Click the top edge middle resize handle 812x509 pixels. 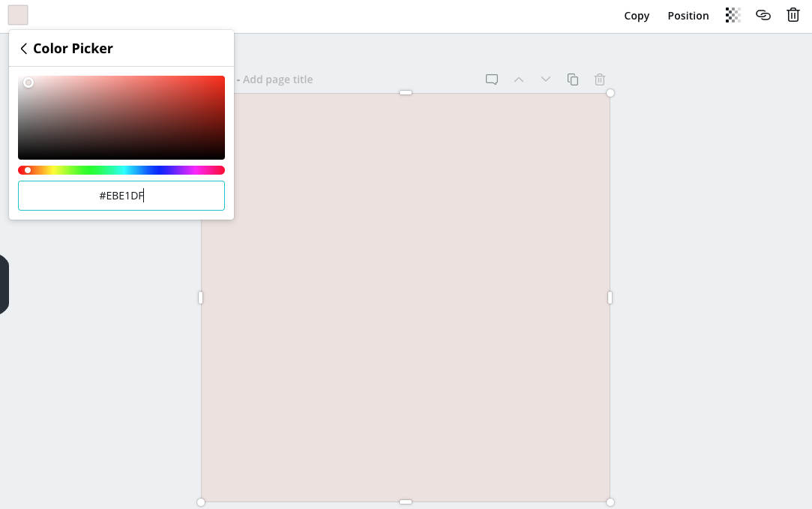[406, 93]
